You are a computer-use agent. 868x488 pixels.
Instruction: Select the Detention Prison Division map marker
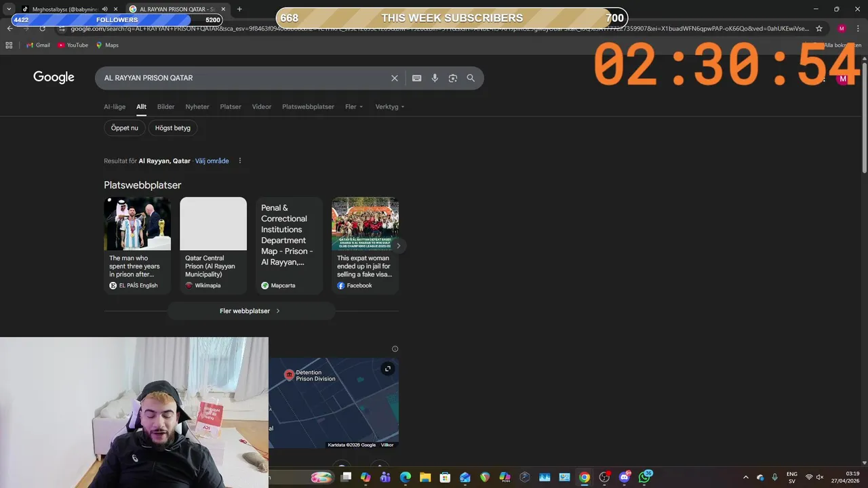(x=289, y=375)
